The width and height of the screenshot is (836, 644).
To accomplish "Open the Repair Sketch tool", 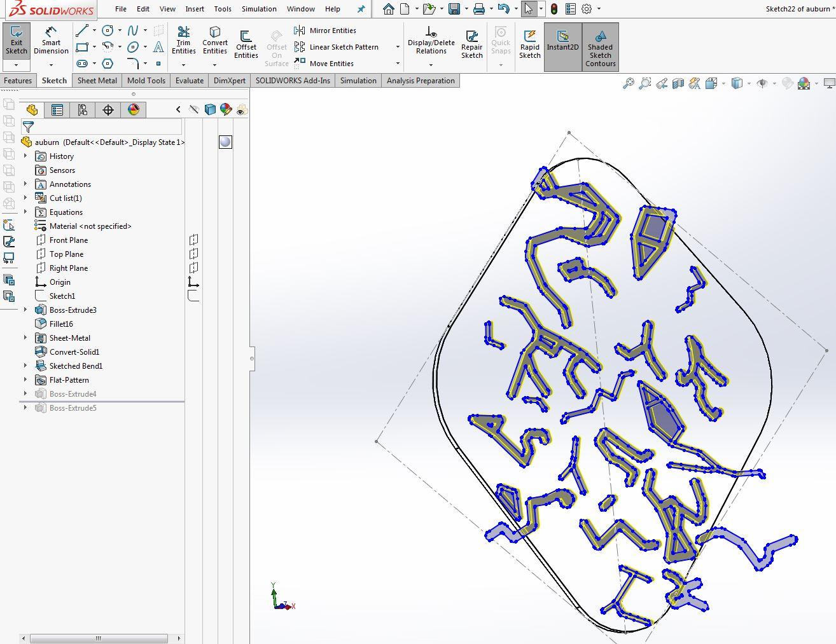I will click(x=472, y=45).
